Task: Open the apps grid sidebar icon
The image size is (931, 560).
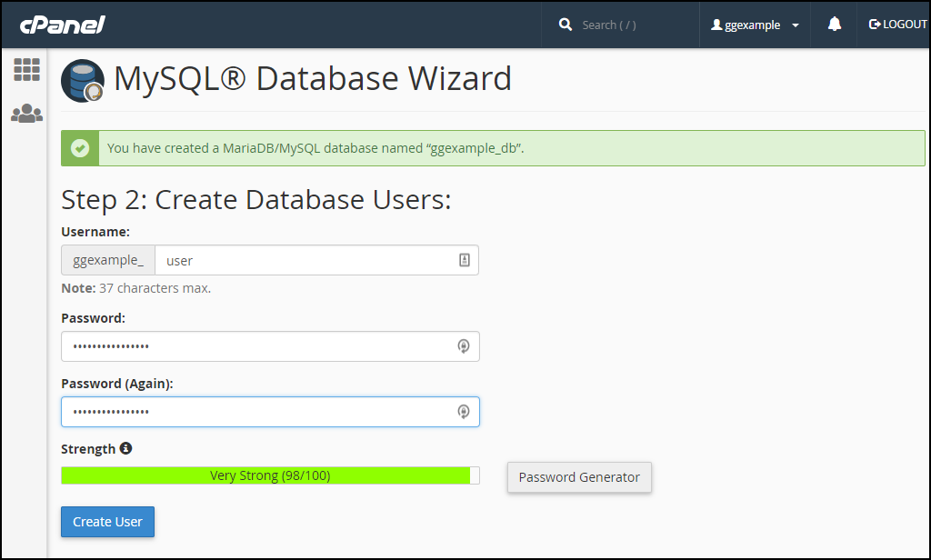Action: pyautogui.click(x=26, y=69)
